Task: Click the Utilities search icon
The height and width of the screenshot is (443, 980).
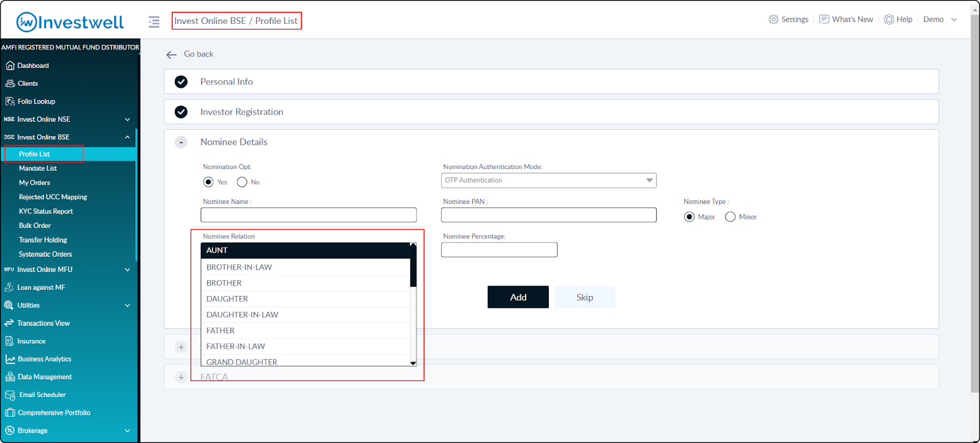Action: tap(9, 305)
